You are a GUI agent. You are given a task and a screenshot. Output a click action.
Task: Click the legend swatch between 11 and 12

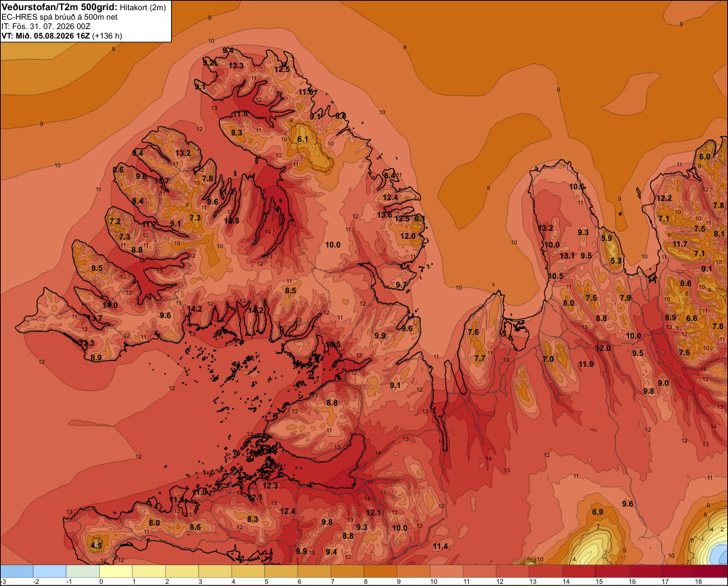(480, 571)
